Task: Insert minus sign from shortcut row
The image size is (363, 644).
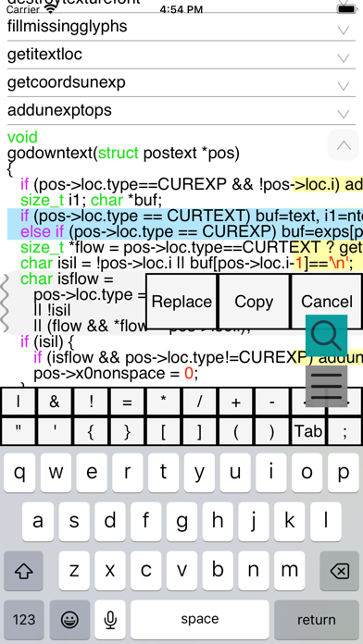Action: coord(272,402)
